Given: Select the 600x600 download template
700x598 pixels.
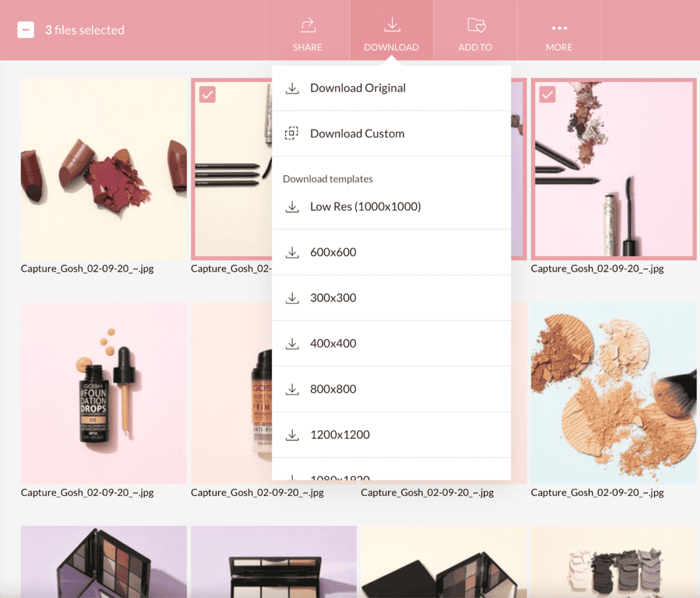Looking at the screenshot, I should coord(391,252).
